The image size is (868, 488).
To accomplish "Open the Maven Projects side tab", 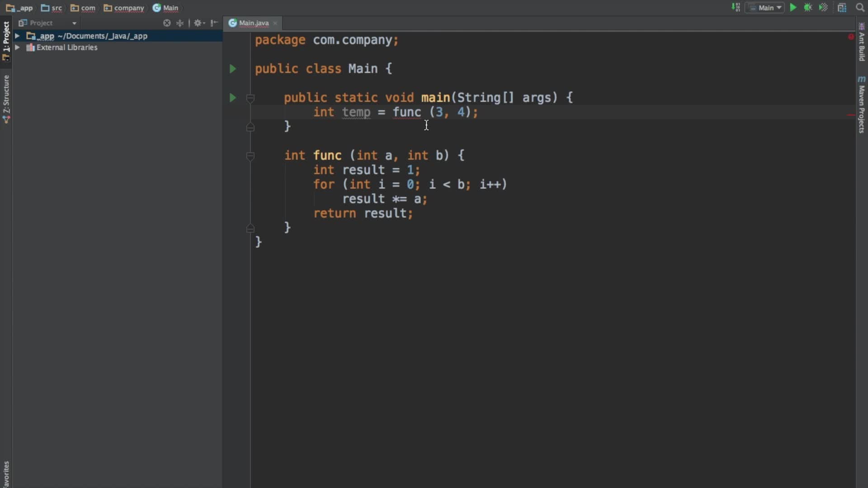I will (862, 105).
